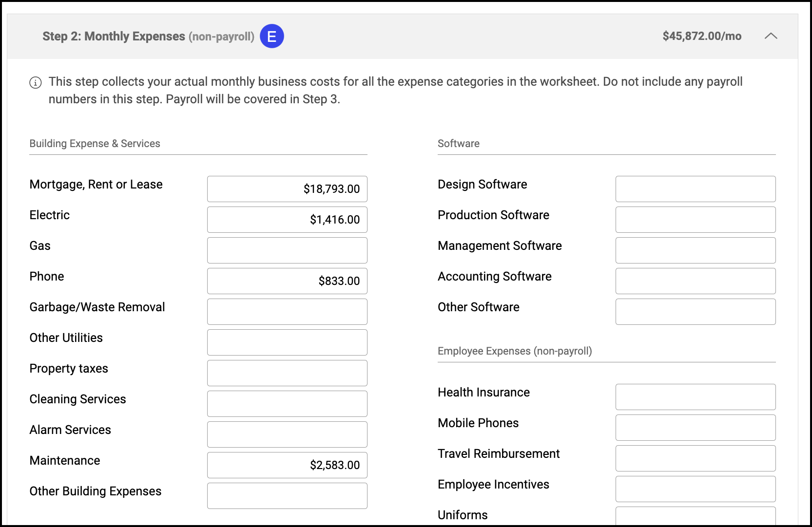812x527 pixels.
Task: Click the Property taxes field
Action: 287,373
